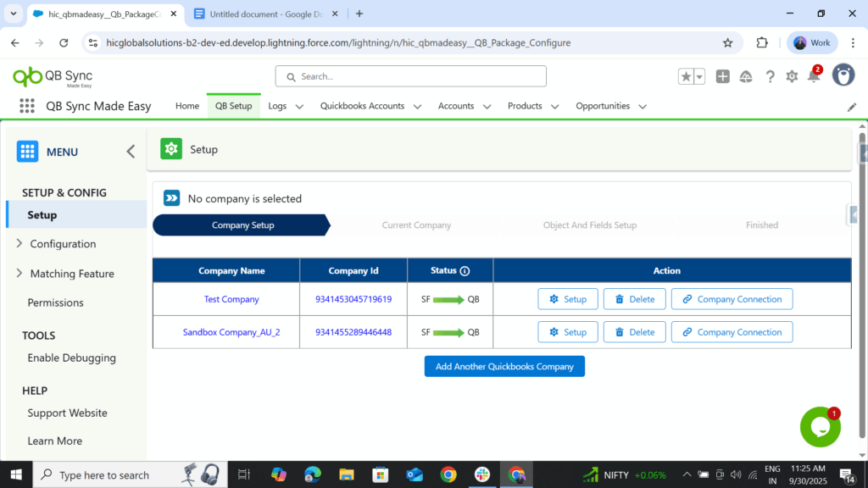Click Add Another Quickbooks Company button
The height and width of the screenshot is (488, 868).
504,366
